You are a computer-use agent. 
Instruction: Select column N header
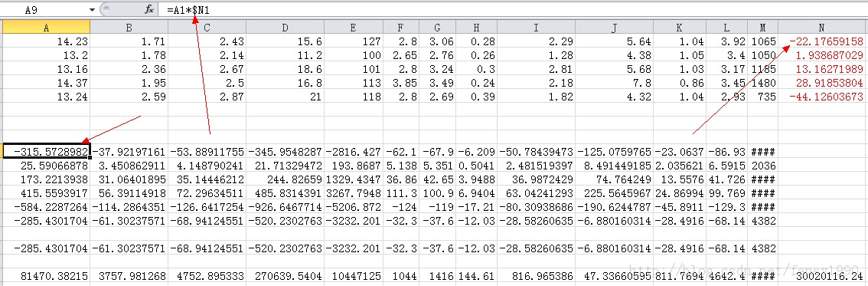pyautogui.click(x=823, y=28)
